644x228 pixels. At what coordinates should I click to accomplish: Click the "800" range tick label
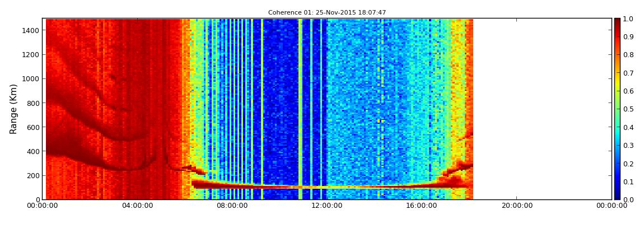33,103
